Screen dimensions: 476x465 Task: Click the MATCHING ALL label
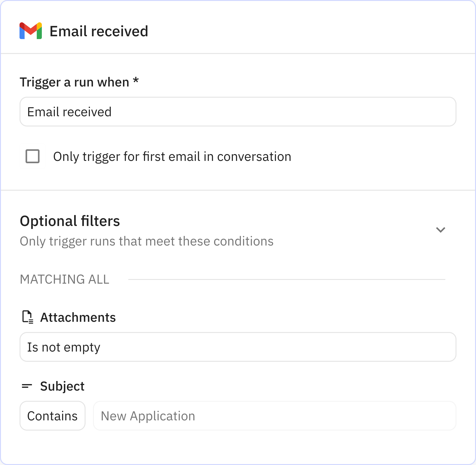click(64, 279)
